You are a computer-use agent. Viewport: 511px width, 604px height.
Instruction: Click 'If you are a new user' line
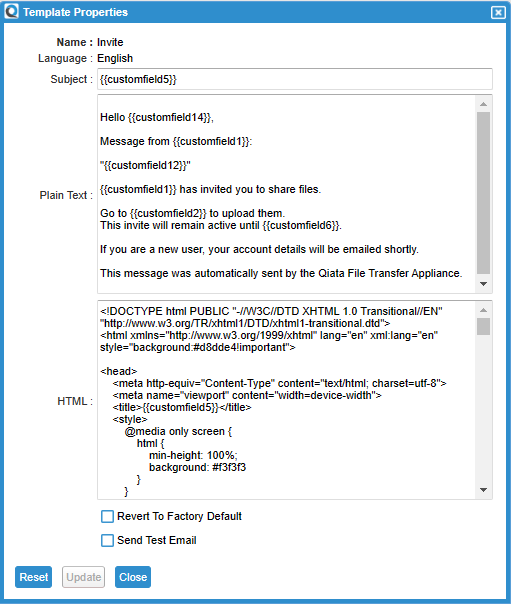(x=259, y=250)
